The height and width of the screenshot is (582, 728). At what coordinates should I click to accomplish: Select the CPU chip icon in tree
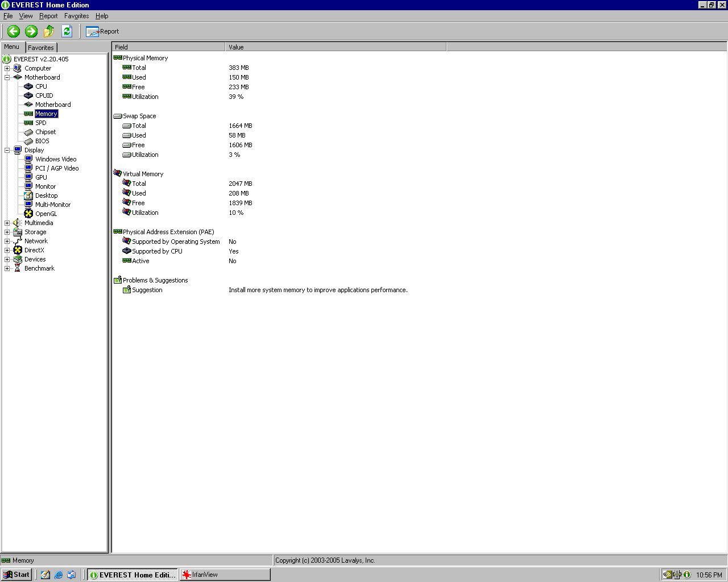(28, 86)
